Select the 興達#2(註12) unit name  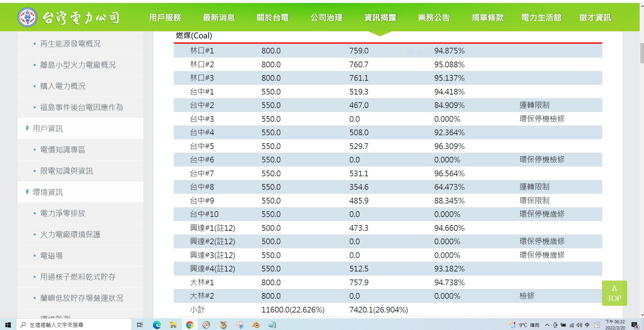coord(212,242)
